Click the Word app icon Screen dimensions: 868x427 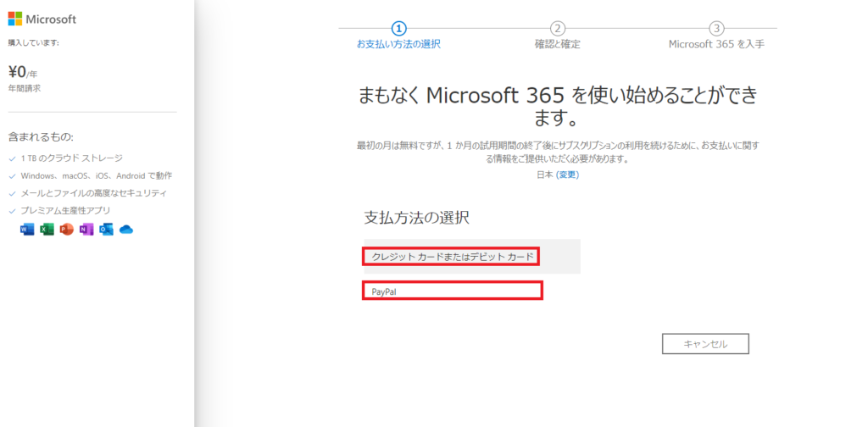click(27, 229)
